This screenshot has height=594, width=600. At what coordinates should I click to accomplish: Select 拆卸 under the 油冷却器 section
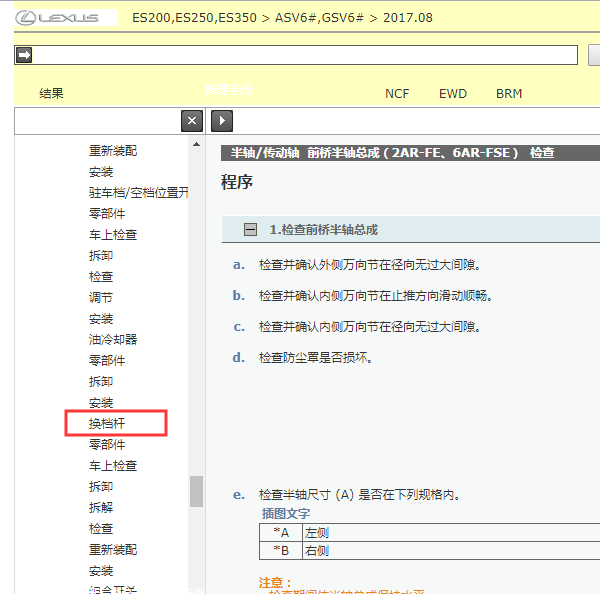(101, 382)
